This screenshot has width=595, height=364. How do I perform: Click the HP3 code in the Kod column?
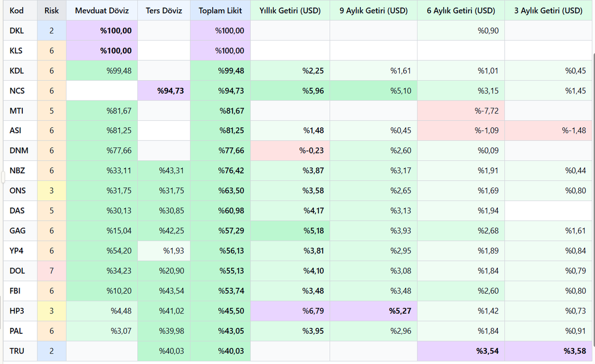click(20, 311)
